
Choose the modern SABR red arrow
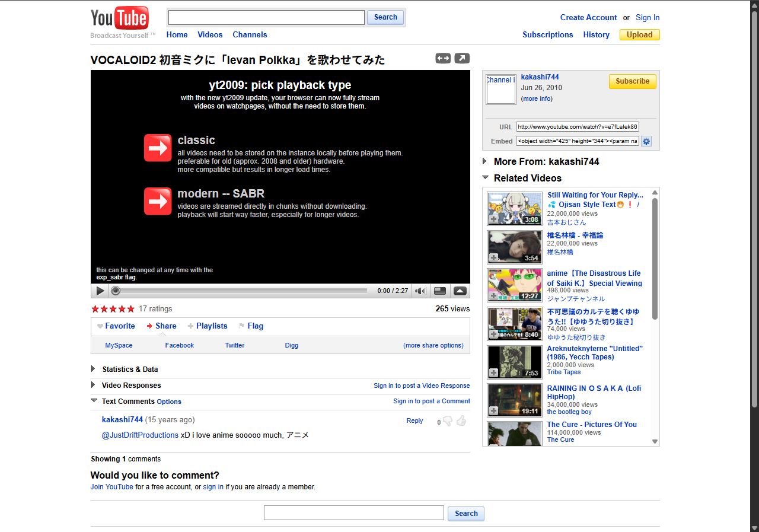[x=158, y=201]
